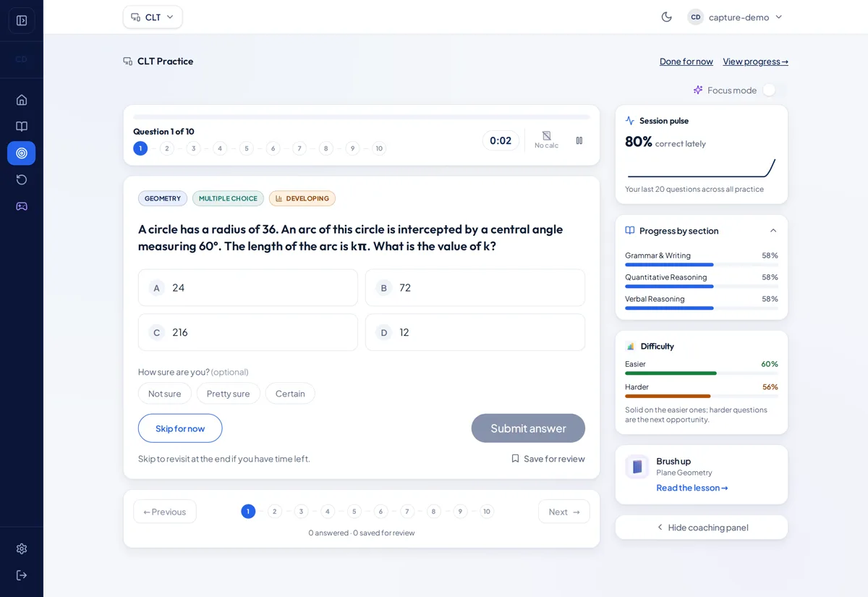The height and width of the screenshot is (597, 868).
Task: Choose the Certain confidence option
Action: tap(290, 394)
